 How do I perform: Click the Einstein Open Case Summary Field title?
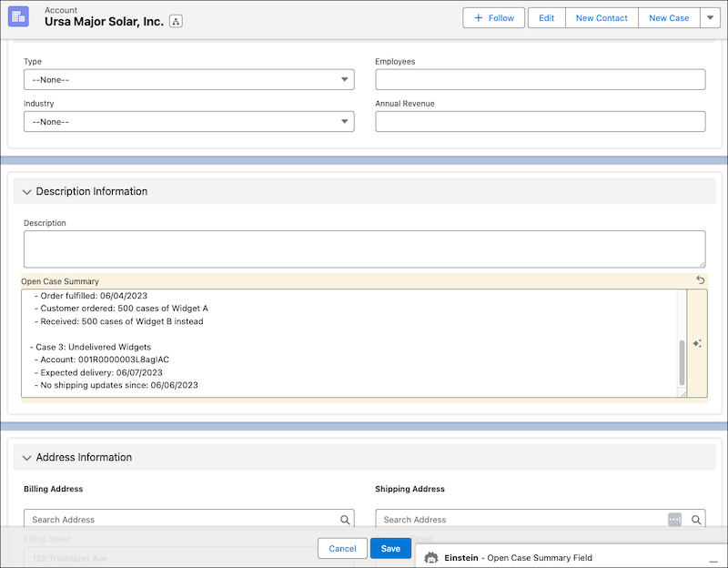pos(518,558)
